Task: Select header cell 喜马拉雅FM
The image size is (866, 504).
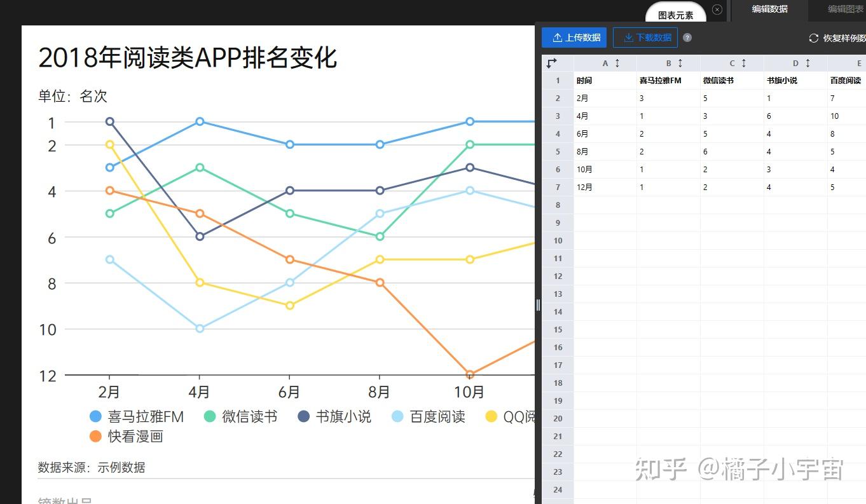Action: click(x=668, y=81)
